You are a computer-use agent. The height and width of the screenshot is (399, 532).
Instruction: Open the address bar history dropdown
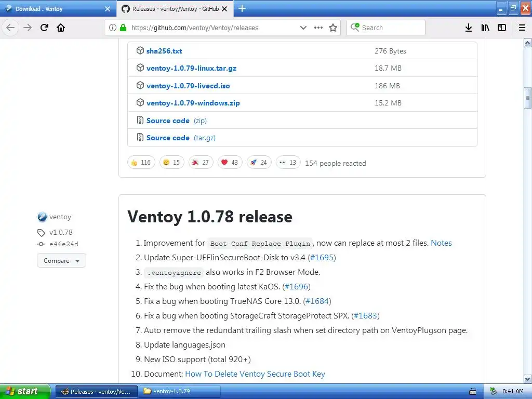[303, 28]
